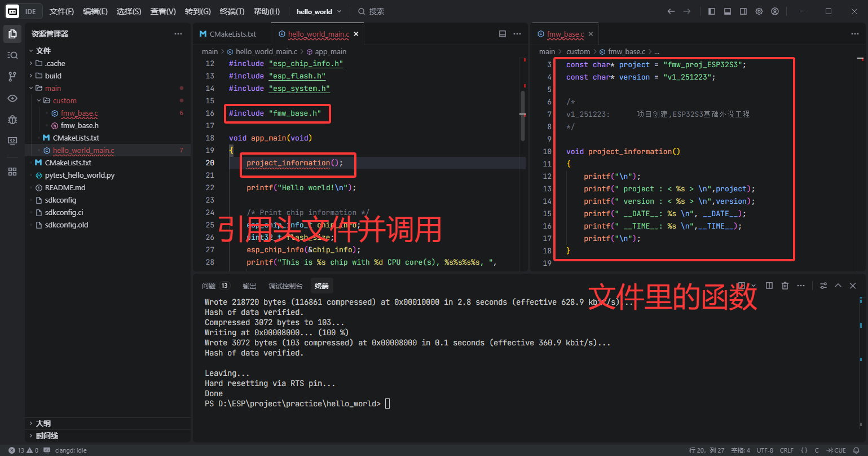Open terminal panel more actions menu
This screenshot has width=868, height=456.
[x=801, y=286]
